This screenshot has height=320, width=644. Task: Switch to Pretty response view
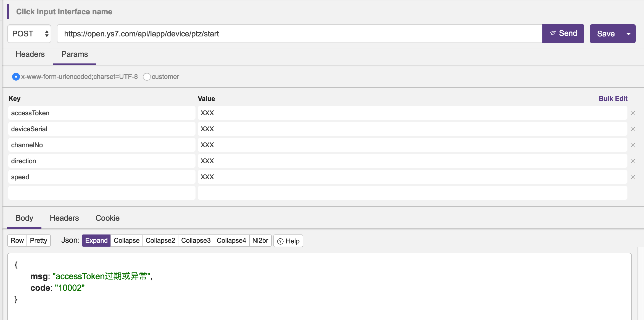38,241
